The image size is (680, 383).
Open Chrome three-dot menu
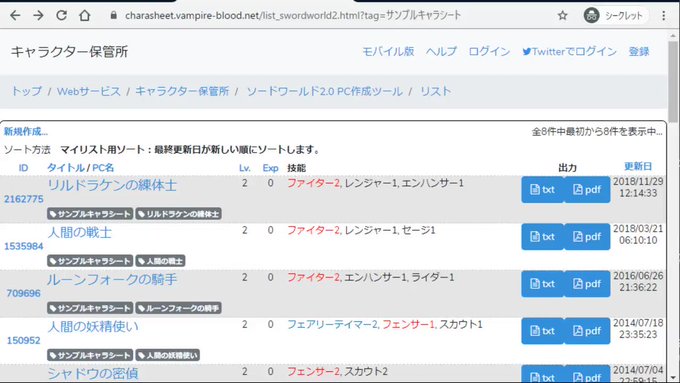click(x=664, y=16)
